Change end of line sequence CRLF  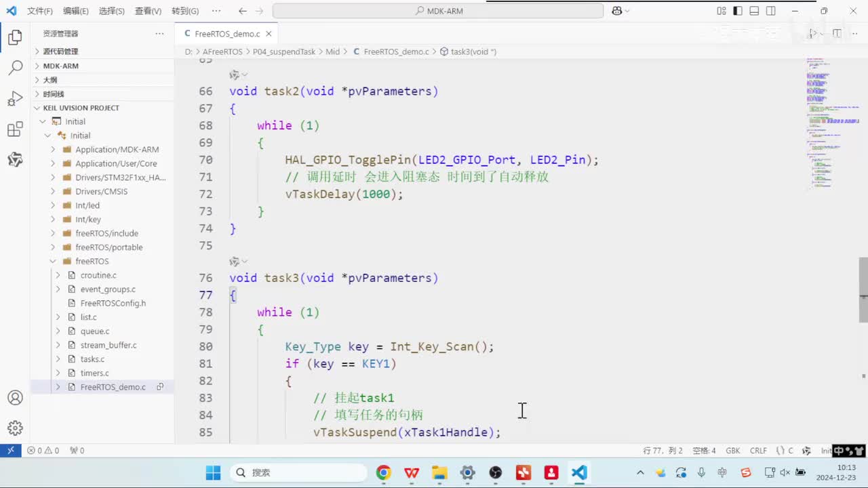coord(758,451)
